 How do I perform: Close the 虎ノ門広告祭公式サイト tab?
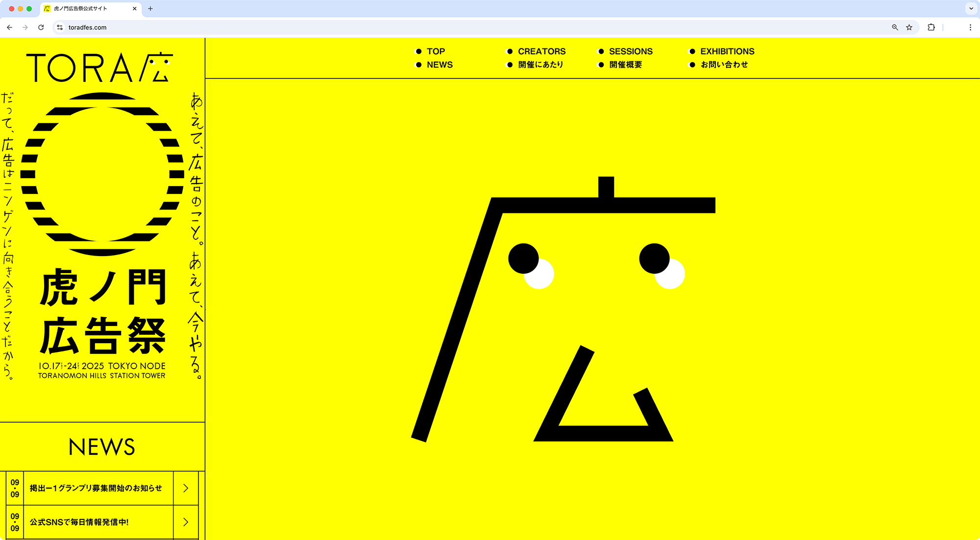(135, 8)
